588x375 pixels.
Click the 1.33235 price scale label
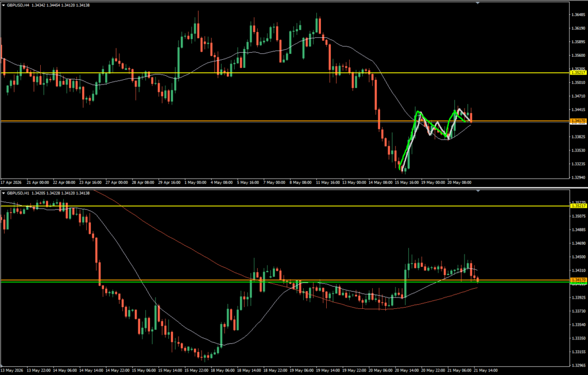[578, 164]
